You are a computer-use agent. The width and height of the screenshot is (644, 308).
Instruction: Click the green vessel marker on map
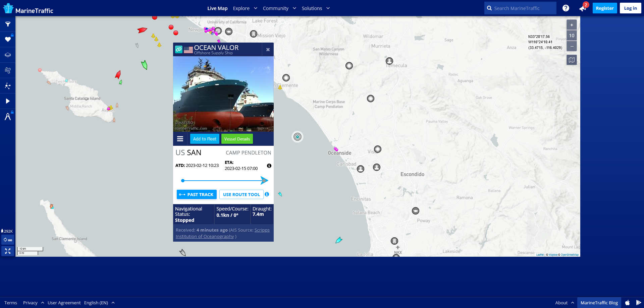pos(144,65)
